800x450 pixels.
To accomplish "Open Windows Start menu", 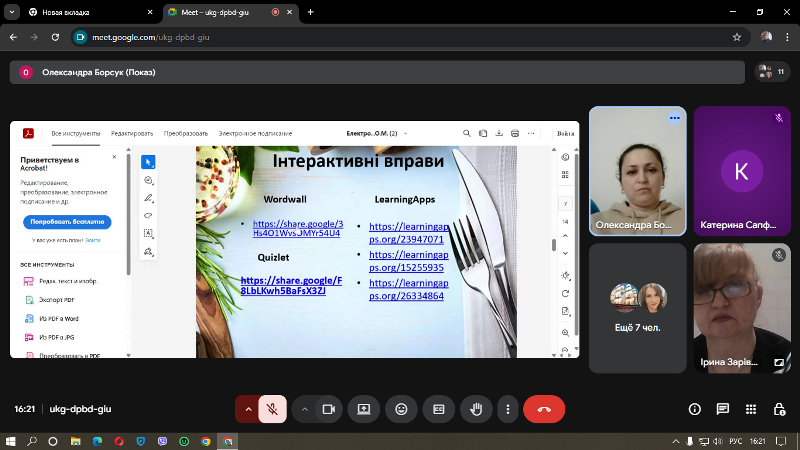I will [x=10, y=441].
